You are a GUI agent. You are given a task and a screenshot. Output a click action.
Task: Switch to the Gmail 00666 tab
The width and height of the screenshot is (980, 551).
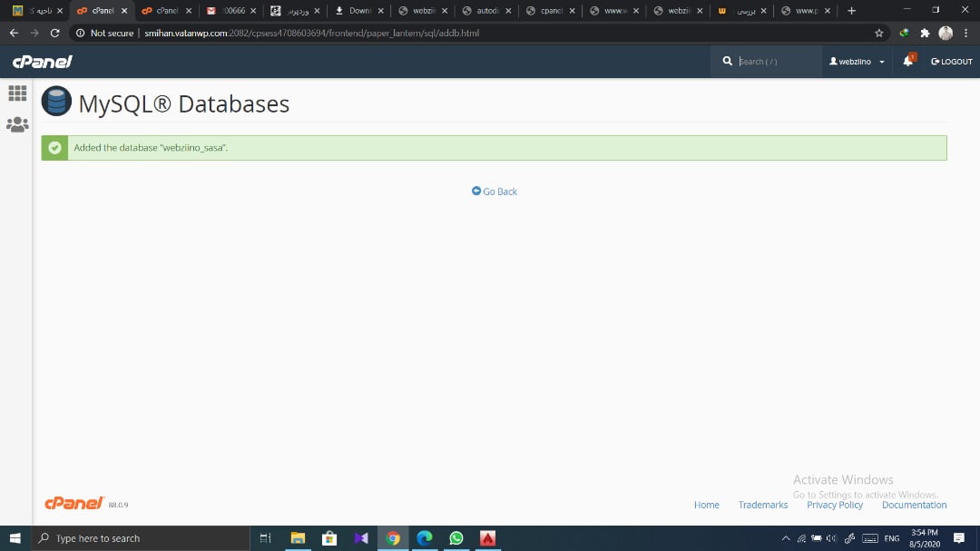tap(231, 11)
